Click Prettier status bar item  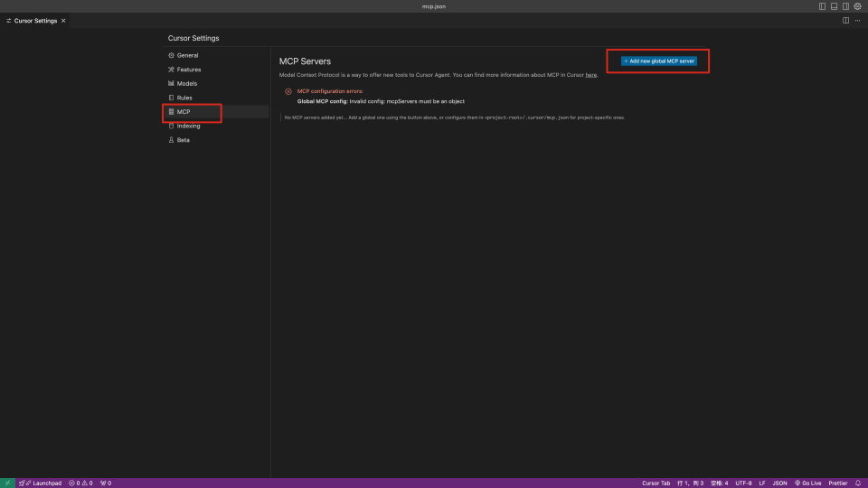tap(838, 483)
